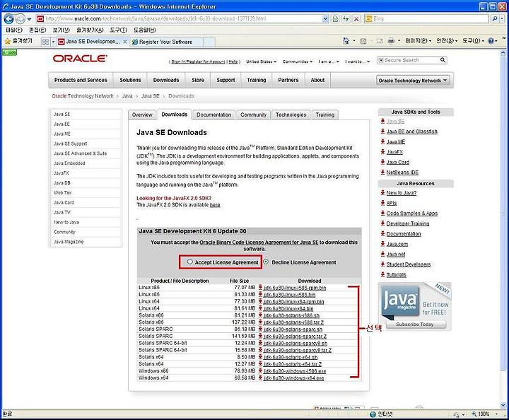The image size is (509, 420).
Task: Click the Java breadcrumb link
Action: tap(127, 96)
